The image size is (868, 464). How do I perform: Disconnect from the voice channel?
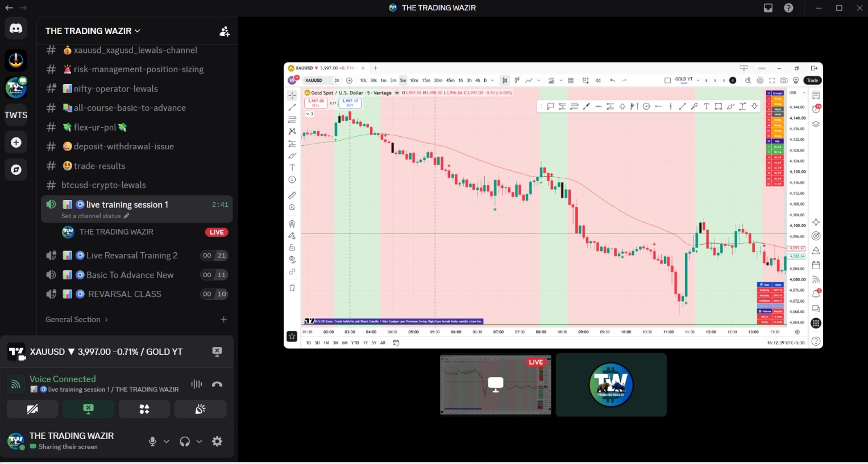coord(217,384)
